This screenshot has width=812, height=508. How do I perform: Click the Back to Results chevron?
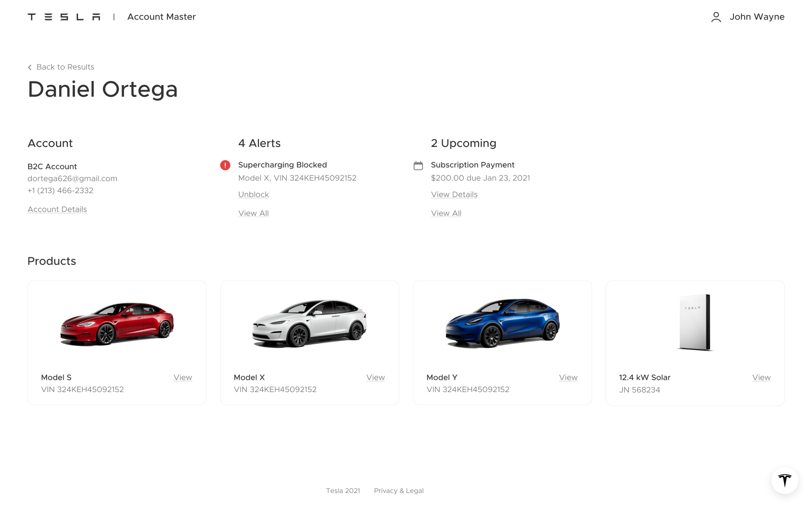click(30, 67)
